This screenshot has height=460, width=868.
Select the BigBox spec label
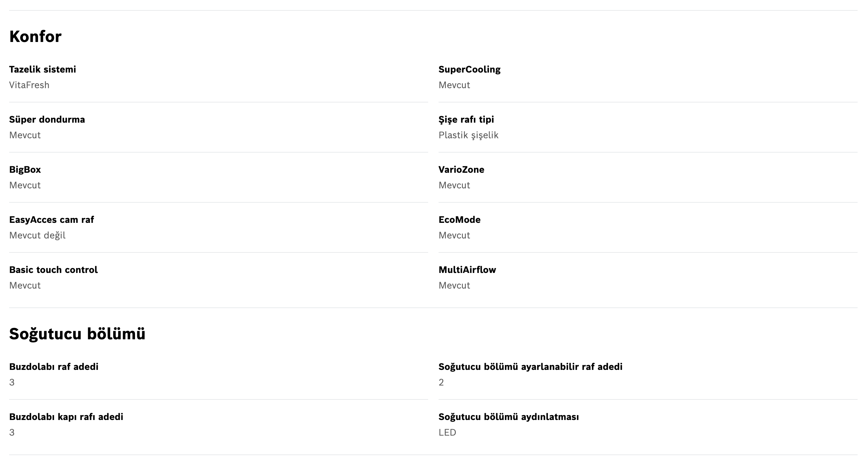click(25, 170)
